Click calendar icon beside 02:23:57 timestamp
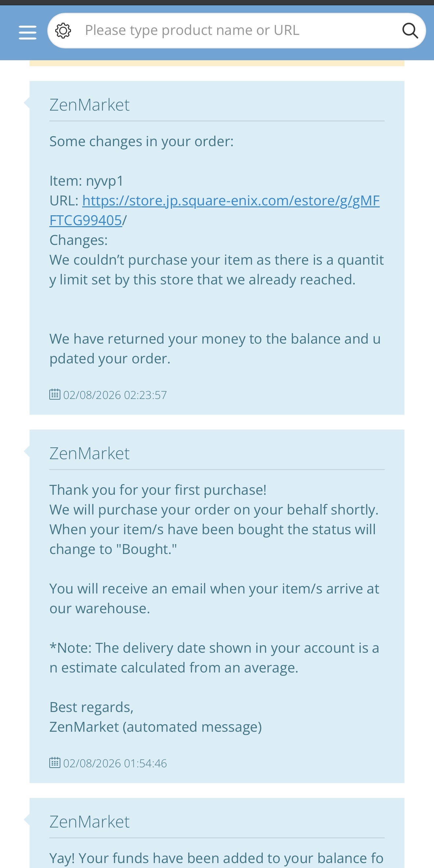 click(55, 394)
